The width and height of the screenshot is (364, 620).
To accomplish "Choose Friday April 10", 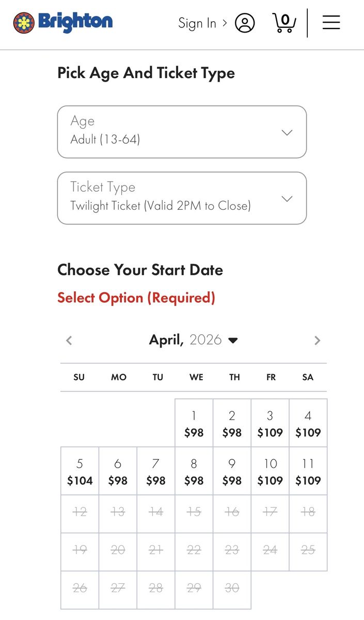I will tap(270, 471).
